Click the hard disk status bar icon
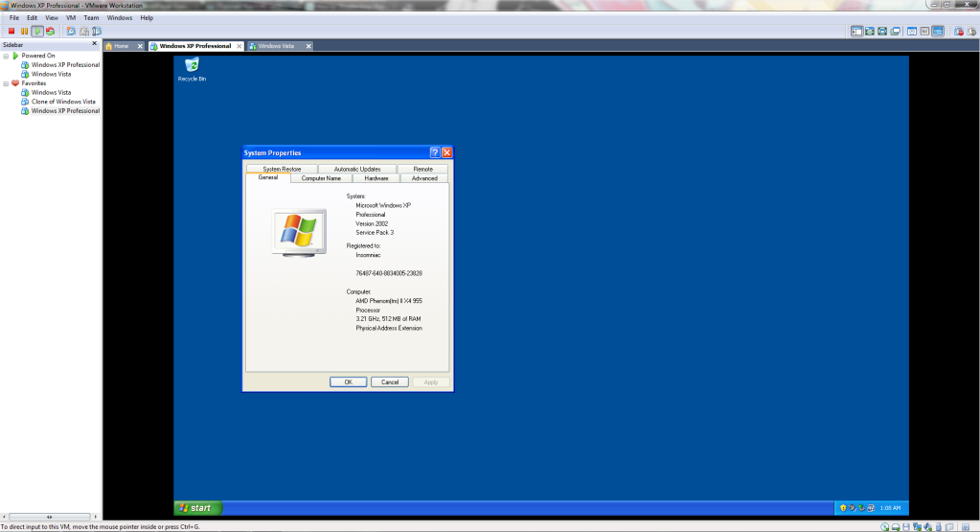The height and width of the screenshot is (532, 980). 895,527
